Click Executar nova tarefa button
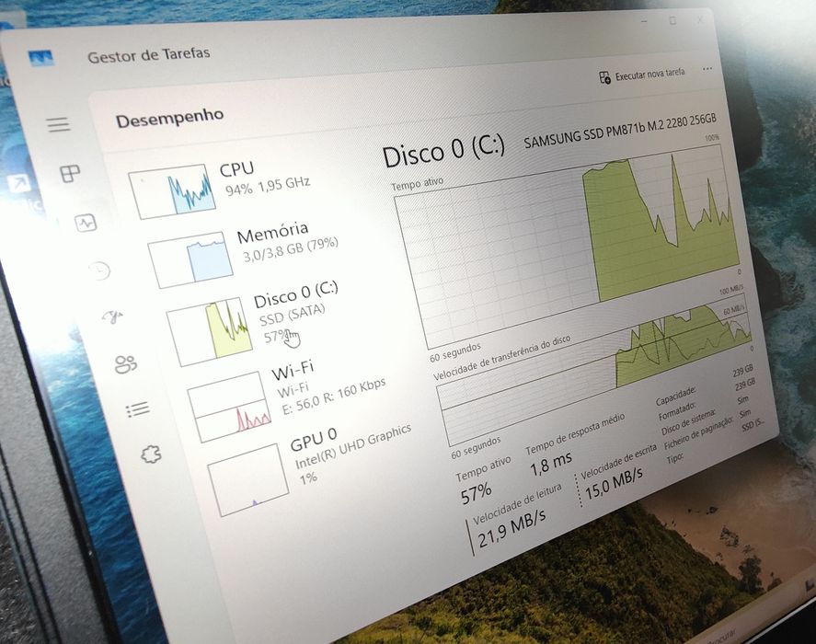The width and height of the screenshot is (816, 644). pos(642,75)
